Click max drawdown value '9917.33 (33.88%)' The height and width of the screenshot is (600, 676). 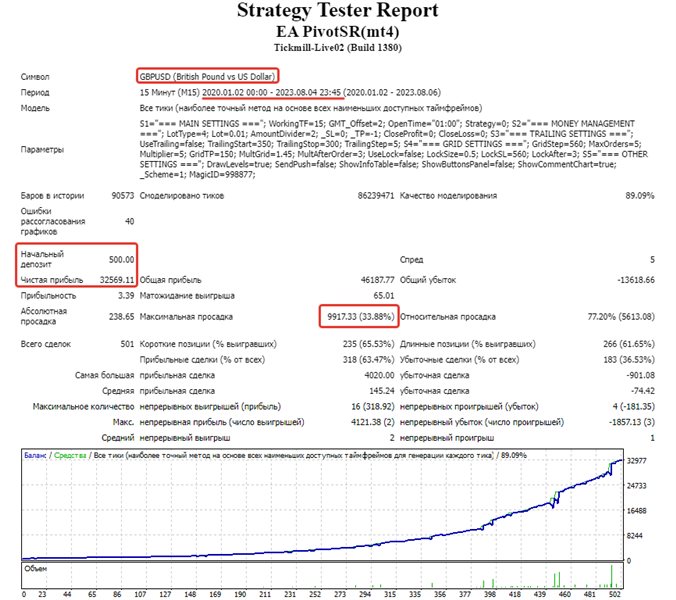click(x=360, y=317)
